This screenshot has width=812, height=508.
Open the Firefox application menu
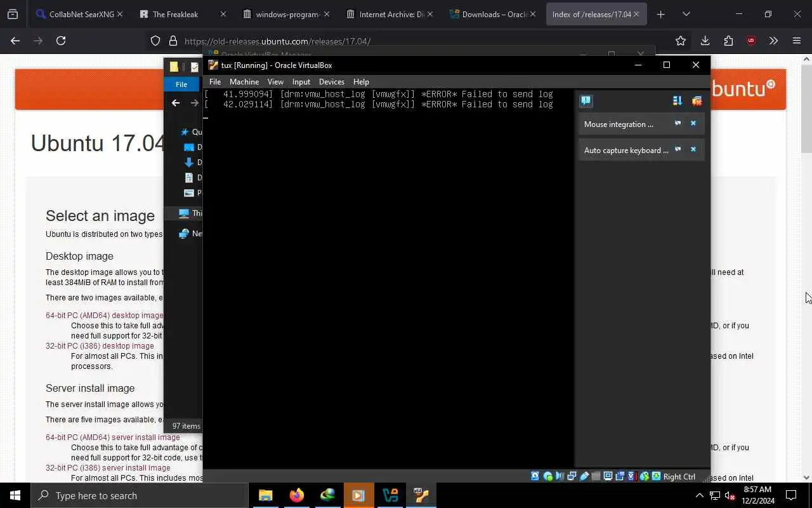point(797,41)
